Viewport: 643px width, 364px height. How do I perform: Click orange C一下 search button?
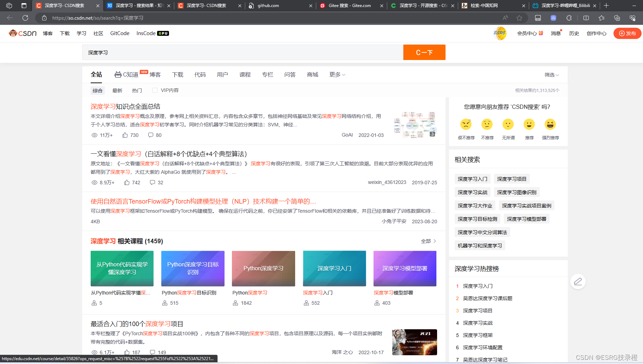point(424,52)
